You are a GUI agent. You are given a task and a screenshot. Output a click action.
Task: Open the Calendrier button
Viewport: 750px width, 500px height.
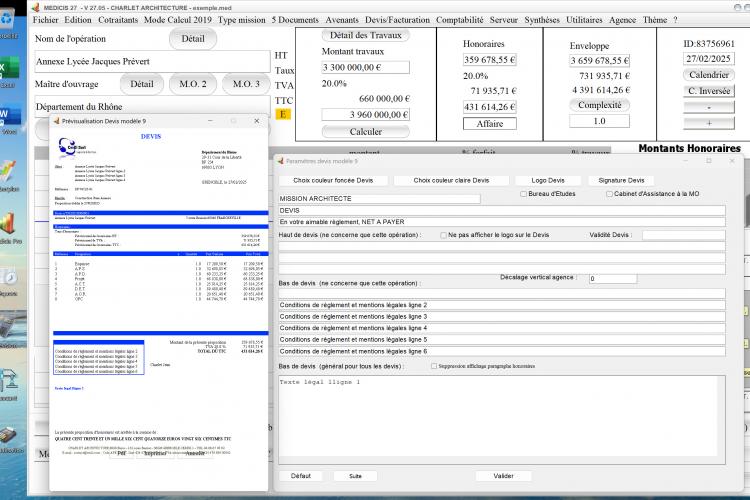pyautogui.click(x=709, y=75)
